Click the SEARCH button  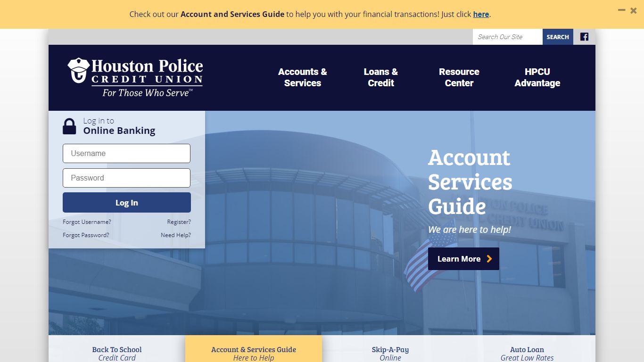[x=558, y=37]
